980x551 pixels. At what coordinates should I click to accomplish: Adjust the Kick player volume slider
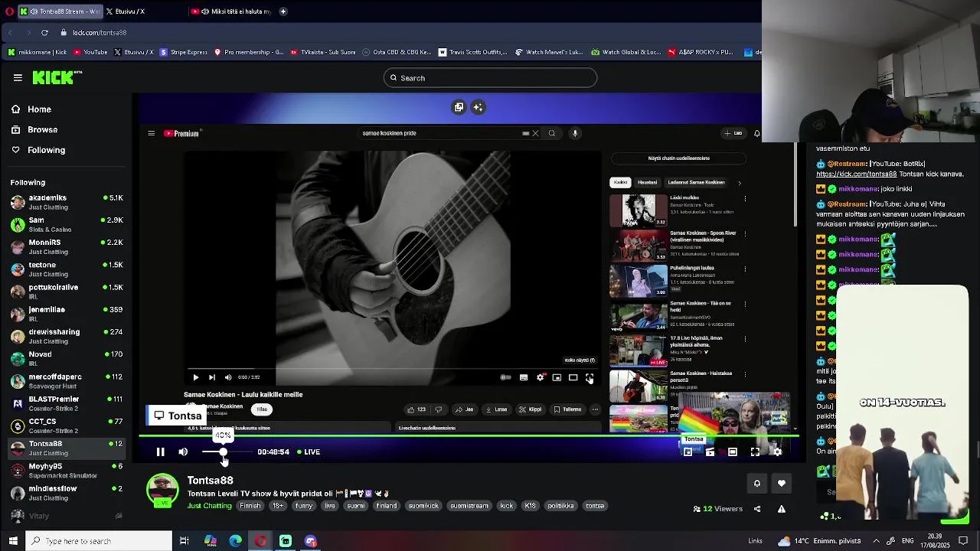point(227,452)
